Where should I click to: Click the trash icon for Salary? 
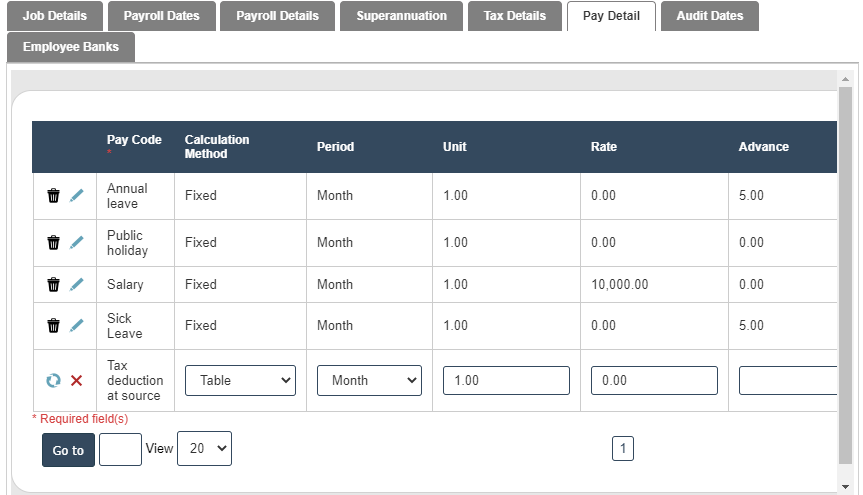(x=54, y=285)
